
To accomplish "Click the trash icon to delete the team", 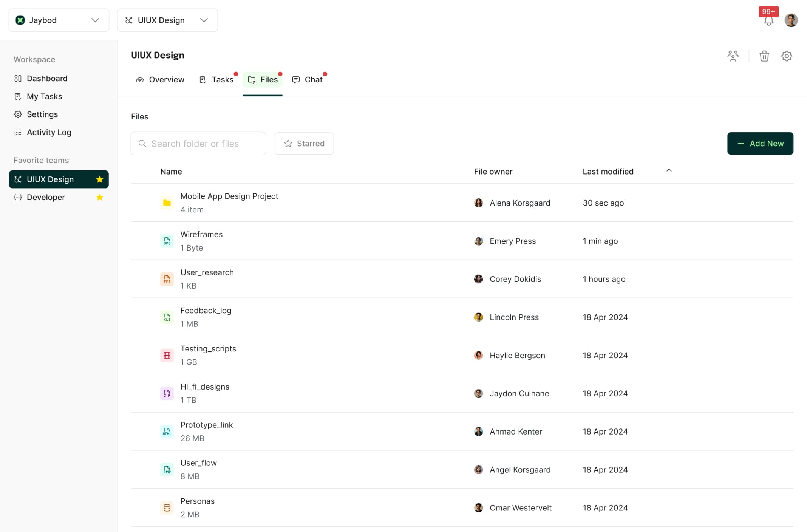I will coord(764,56).
